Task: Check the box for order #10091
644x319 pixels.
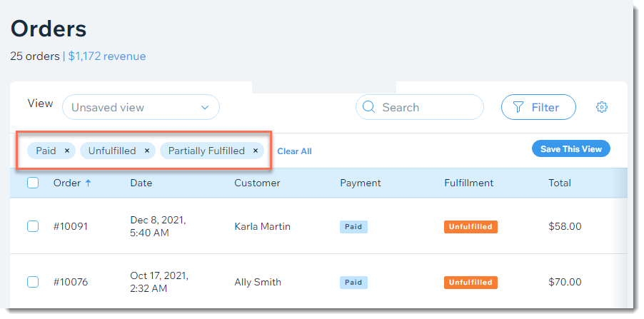Action: pyautogui.click(x=33, y=226)
